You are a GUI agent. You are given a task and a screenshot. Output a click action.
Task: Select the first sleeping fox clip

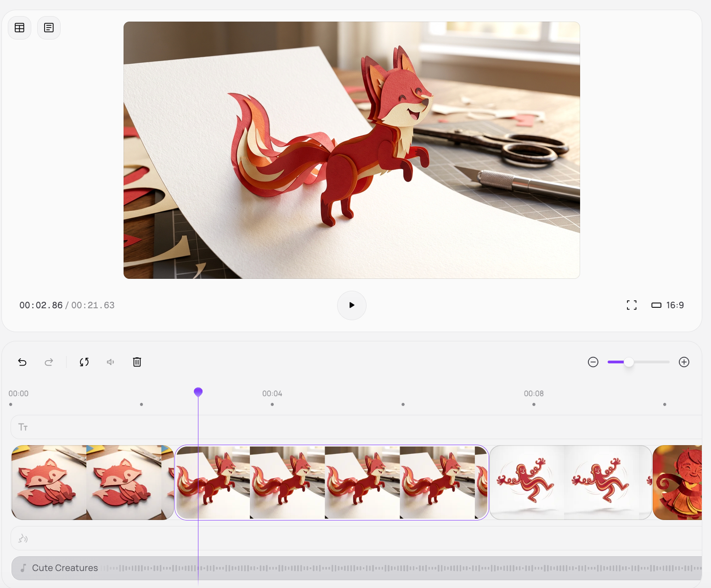pyautogui.click(x=92, y=482)
